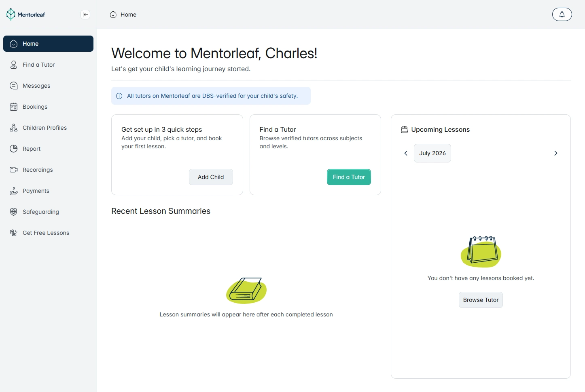Viewport: 585px width, 392px height.
Task: Click the Browse Tutor button
Action: click(x=481, y=300)
